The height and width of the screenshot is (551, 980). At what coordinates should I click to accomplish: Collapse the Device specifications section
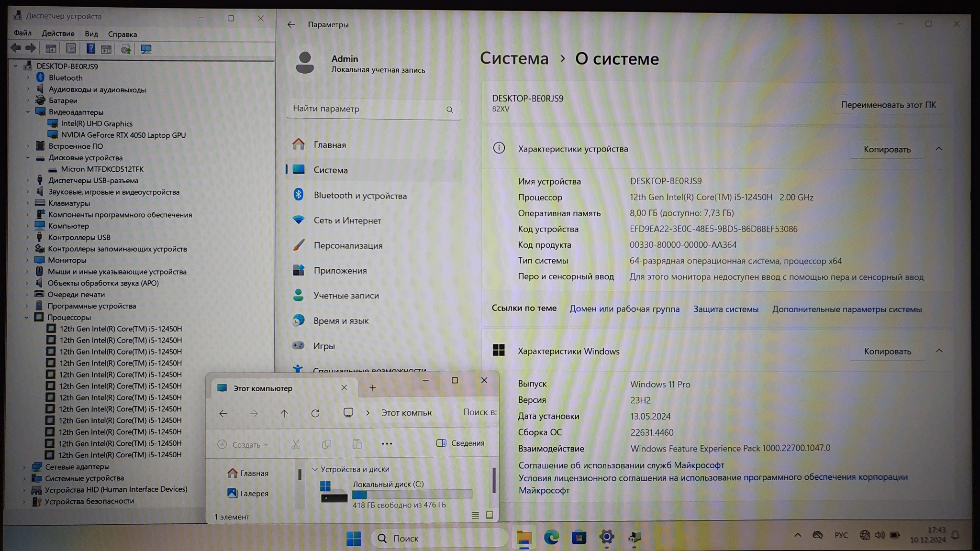point(938,149)
